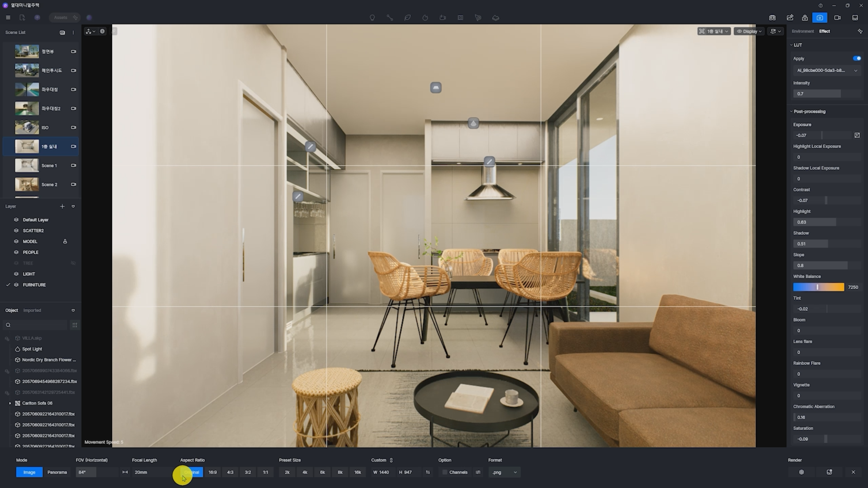Viewport: 868px width, 488px height.
Task: Adjust the White Balance color slider
Action: [818, 287]
